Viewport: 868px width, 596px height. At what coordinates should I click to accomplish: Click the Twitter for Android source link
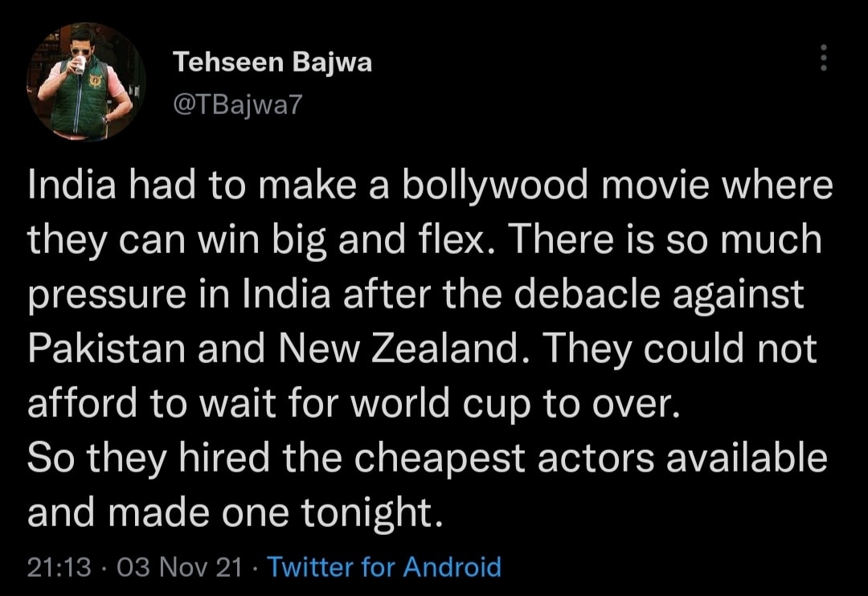(384, 567)
